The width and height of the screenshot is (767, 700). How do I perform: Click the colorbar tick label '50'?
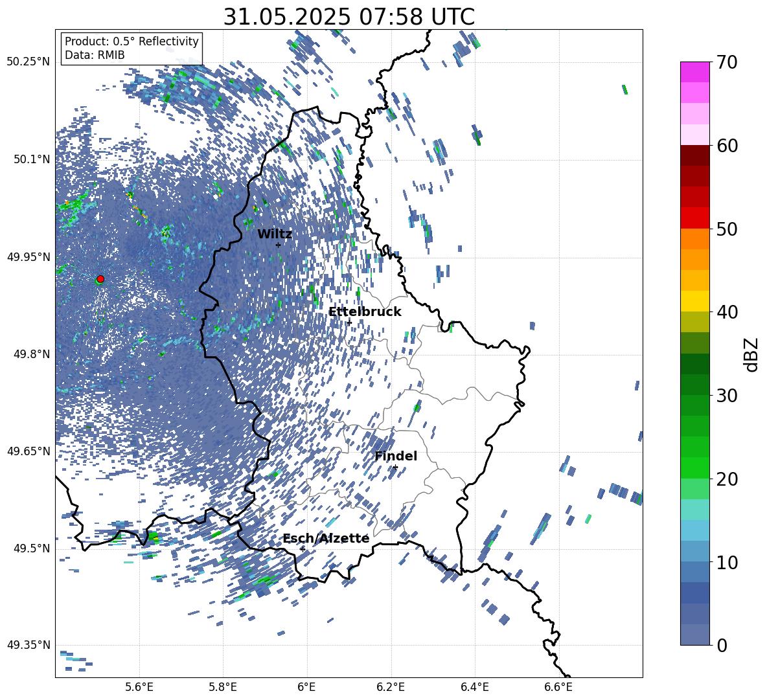727,229
